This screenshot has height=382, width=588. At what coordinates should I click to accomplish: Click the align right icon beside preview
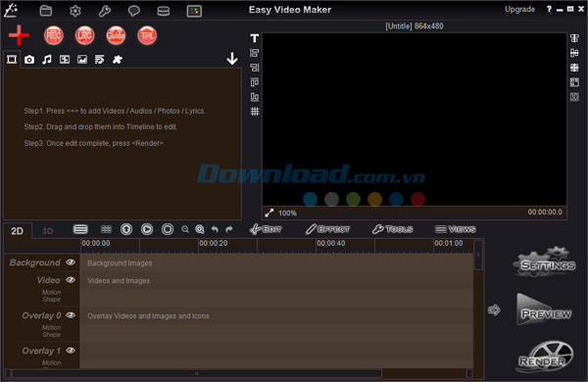click(255, 68)
